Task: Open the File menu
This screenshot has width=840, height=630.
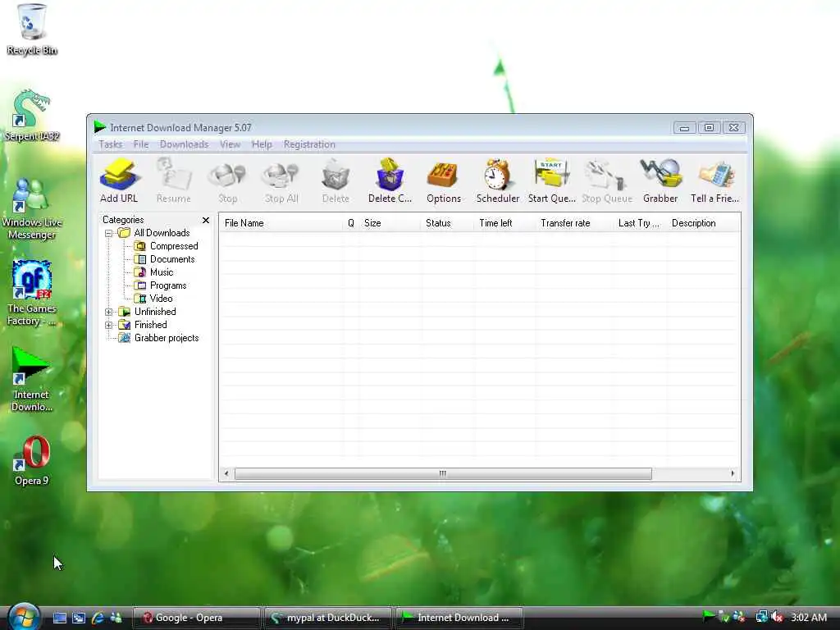Action: coord(141,144)
